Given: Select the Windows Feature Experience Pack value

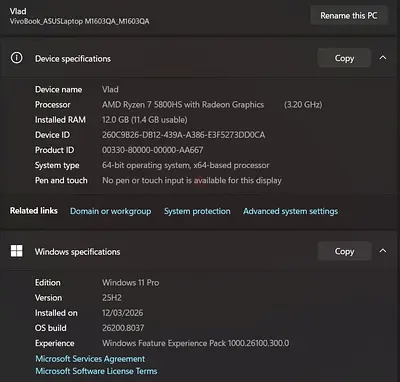Looking at the screenshot, I should click(x=196, y=343).
